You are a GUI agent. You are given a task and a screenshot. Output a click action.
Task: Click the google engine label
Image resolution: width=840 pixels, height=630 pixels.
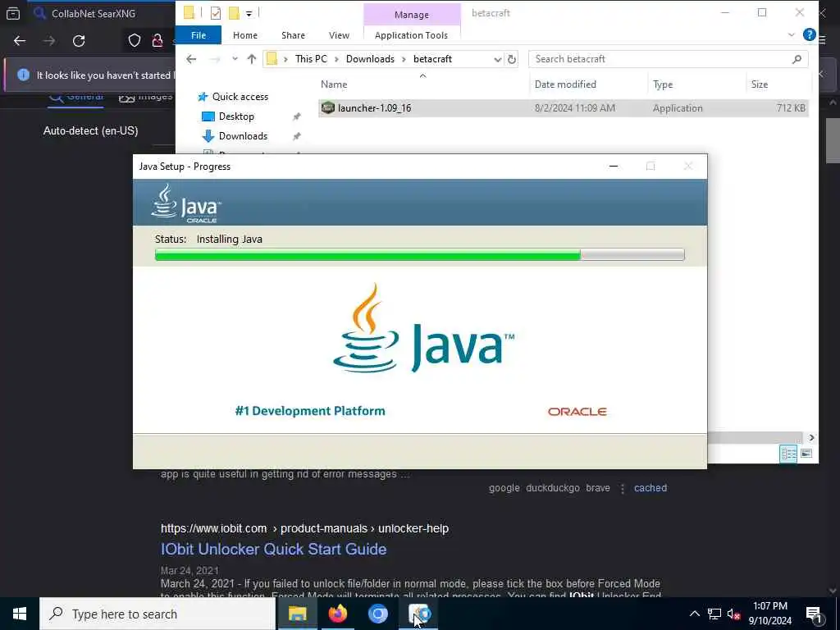[504, 488]
